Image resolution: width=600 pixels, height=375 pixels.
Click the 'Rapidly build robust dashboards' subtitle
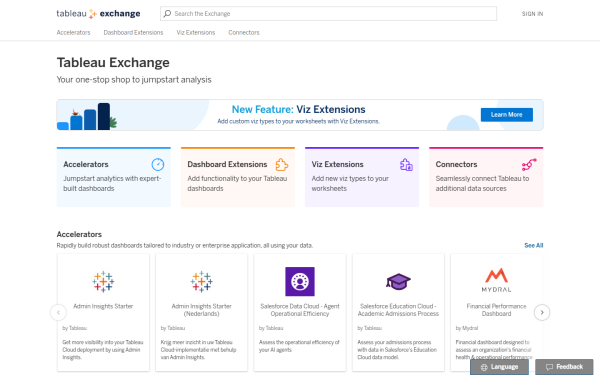(185, 245)
